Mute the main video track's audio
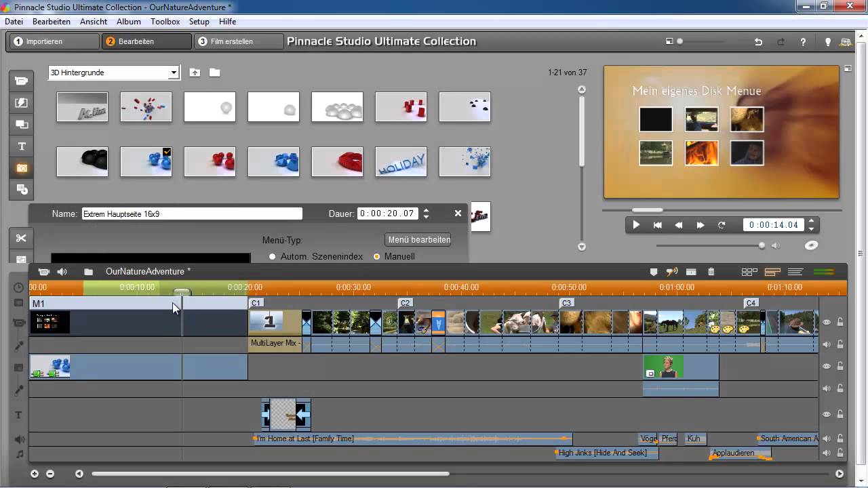The image size is (868, 488). pyautogui.click(x=827, y=344)
